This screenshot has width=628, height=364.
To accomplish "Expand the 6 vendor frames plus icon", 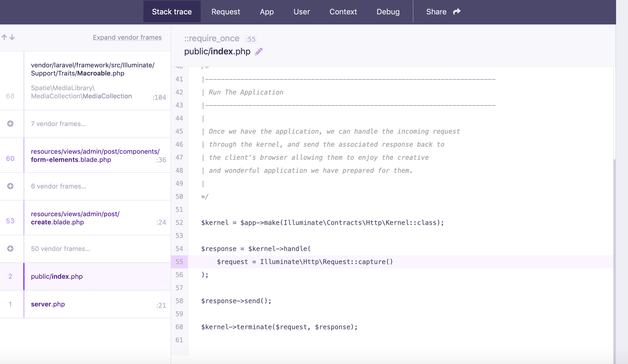I will [10, 186].
